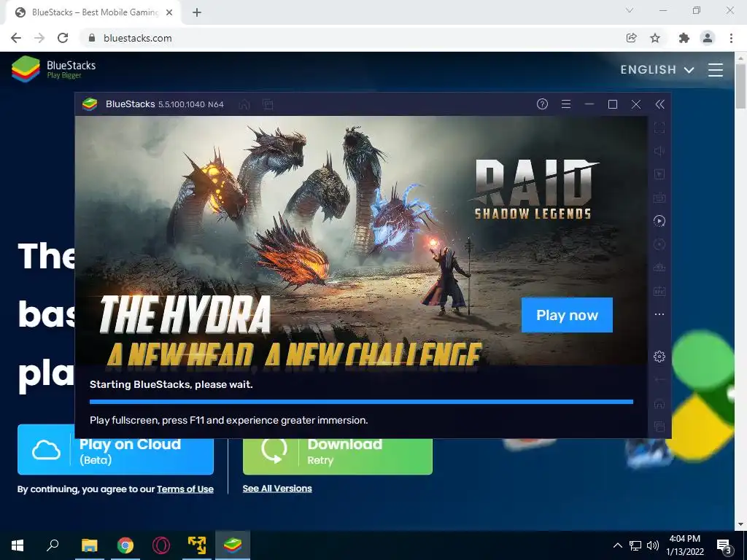747x560 pixels.
Task: Open the network icon in system tray
Action: tap(635, 545)
